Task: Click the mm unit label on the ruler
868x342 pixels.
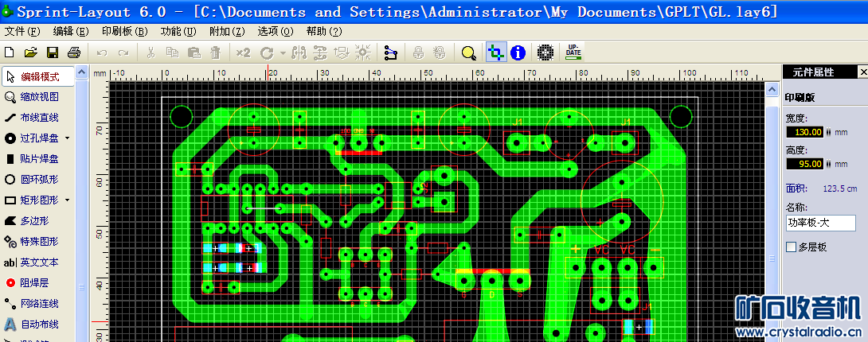Action: [100, 73]
